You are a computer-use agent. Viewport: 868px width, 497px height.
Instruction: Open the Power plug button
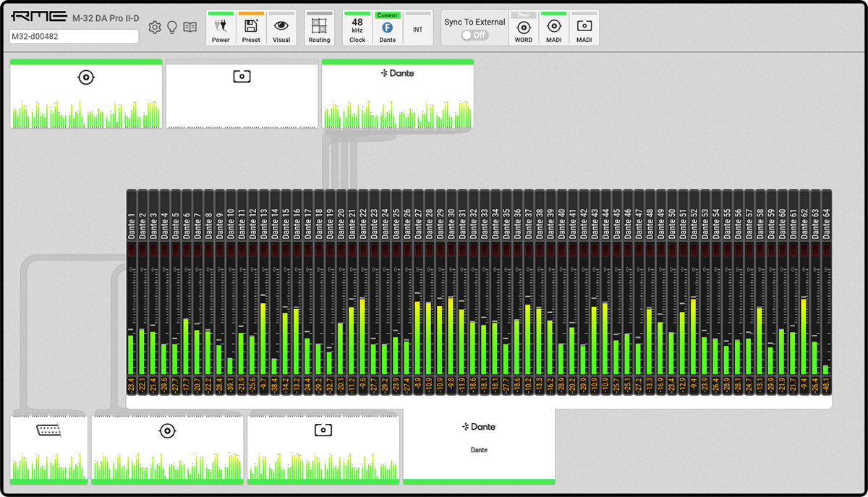click(221, 28)
